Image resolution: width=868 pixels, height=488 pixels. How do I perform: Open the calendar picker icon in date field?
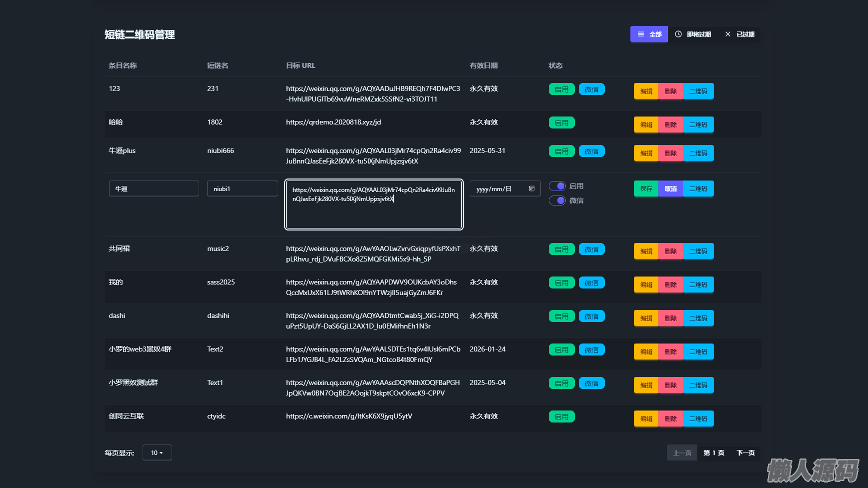(532, 188)
